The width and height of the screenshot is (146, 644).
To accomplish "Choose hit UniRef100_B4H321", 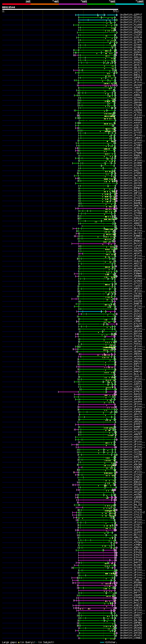I will point(131,394).
